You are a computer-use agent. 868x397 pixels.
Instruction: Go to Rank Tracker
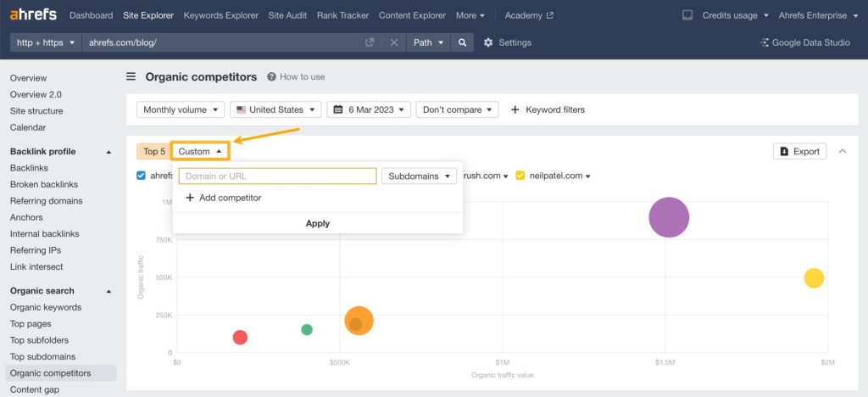coord(342,15)
